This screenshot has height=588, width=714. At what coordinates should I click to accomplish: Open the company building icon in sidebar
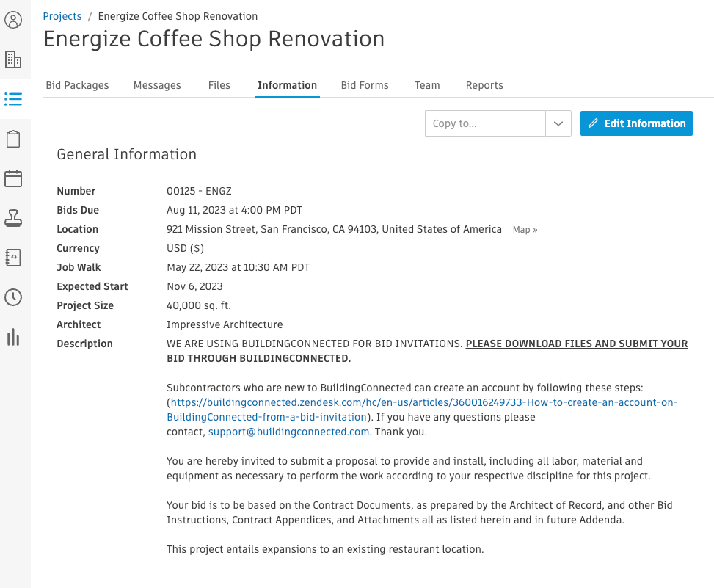(13, 59)
